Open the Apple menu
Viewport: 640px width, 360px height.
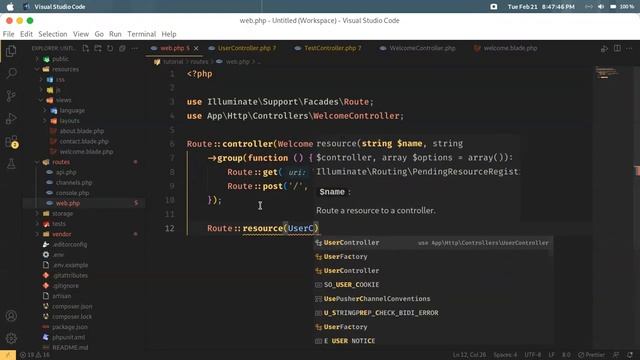10,7
